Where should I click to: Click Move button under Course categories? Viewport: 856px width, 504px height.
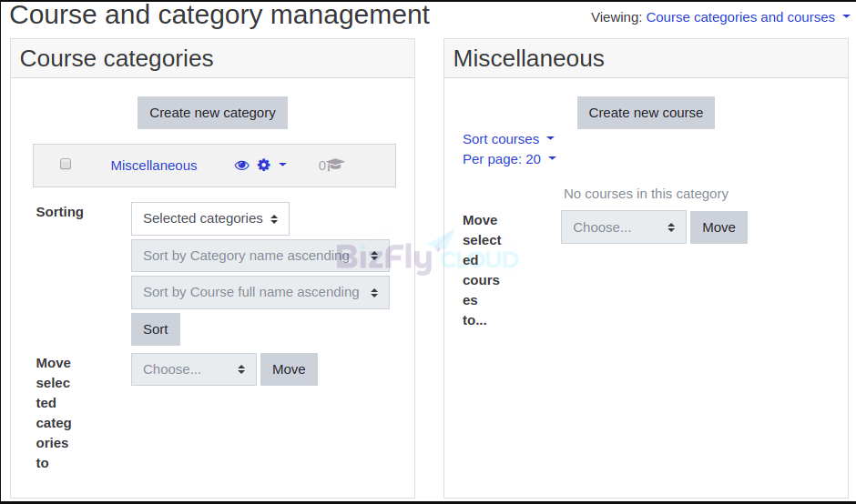[x=289, y=369]
